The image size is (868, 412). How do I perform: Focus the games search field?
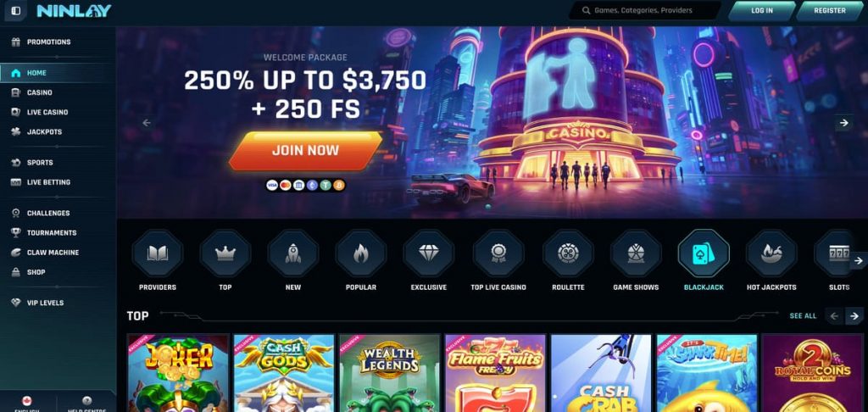[645, 10]
